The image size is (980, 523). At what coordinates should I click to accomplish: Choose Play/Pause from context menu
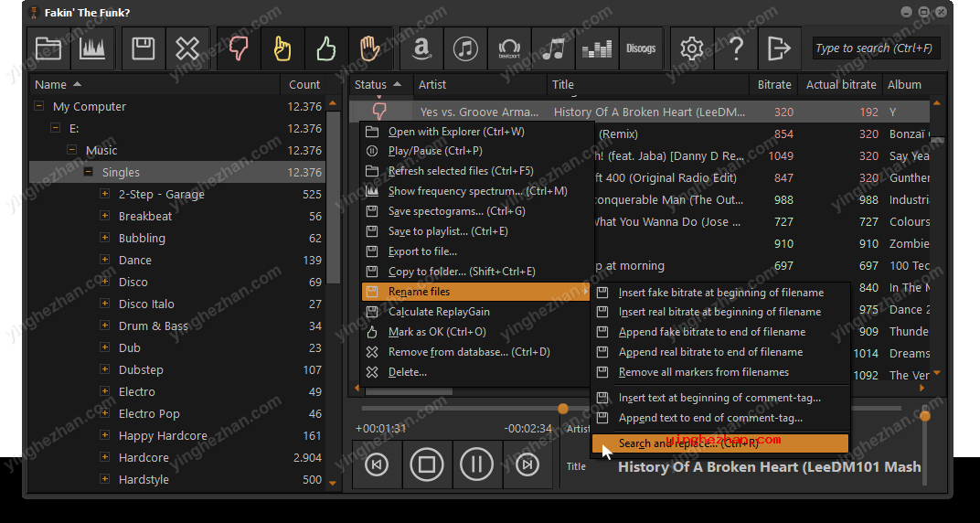476,151
